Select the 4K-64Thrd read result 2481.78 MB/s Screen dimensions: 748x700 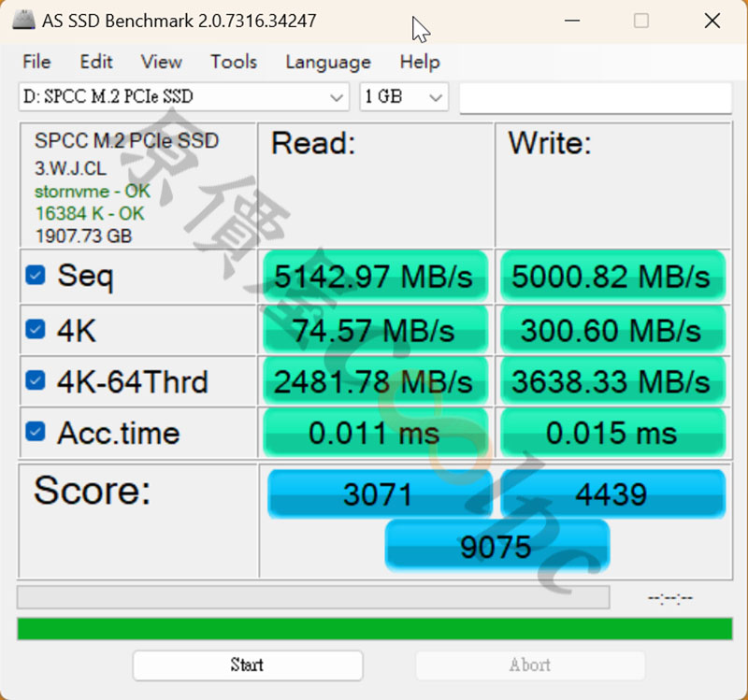click(x=375, y=381)
